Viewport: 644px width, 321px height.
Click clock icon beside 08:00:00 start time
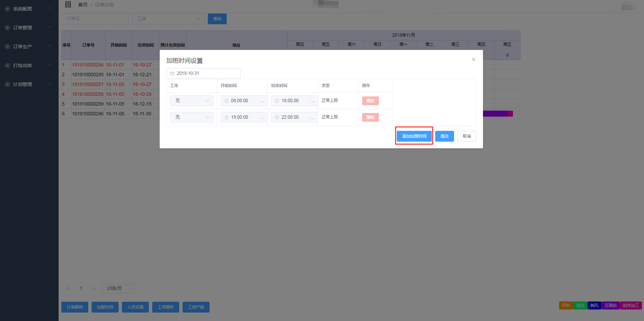point(226,101)
